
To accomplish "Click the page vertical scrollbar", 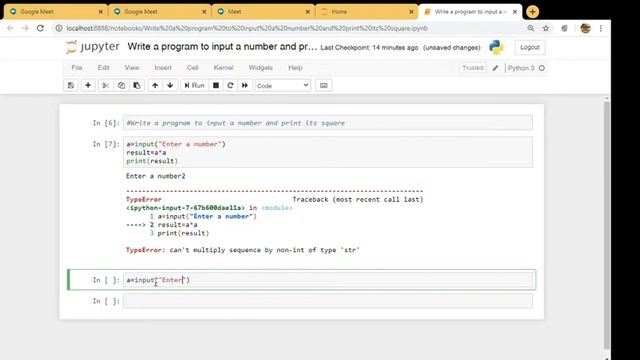I will 607,224.
